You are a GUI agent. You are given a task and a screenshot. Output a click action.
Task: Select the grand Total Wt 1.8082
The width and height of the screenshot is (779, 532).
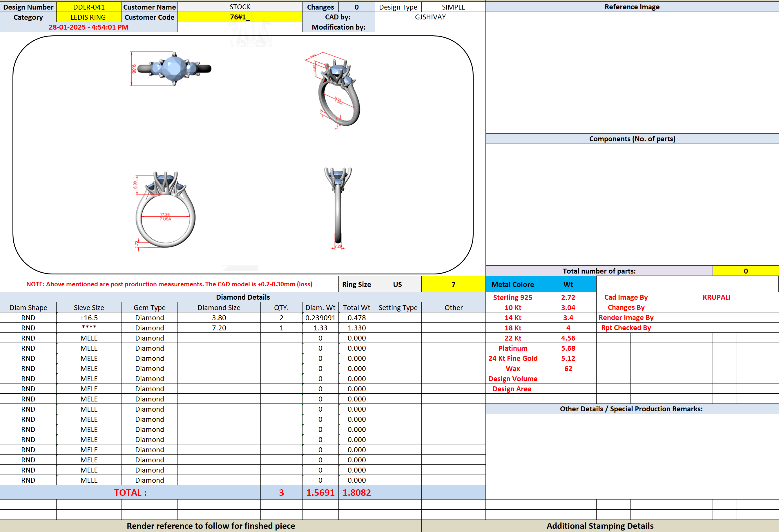click(357, 492)
